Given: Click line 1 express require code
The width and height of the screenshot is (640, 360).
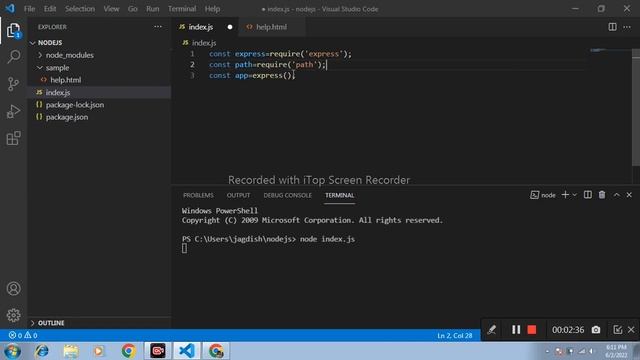Looking at the screenshot, I should [280, 54].
